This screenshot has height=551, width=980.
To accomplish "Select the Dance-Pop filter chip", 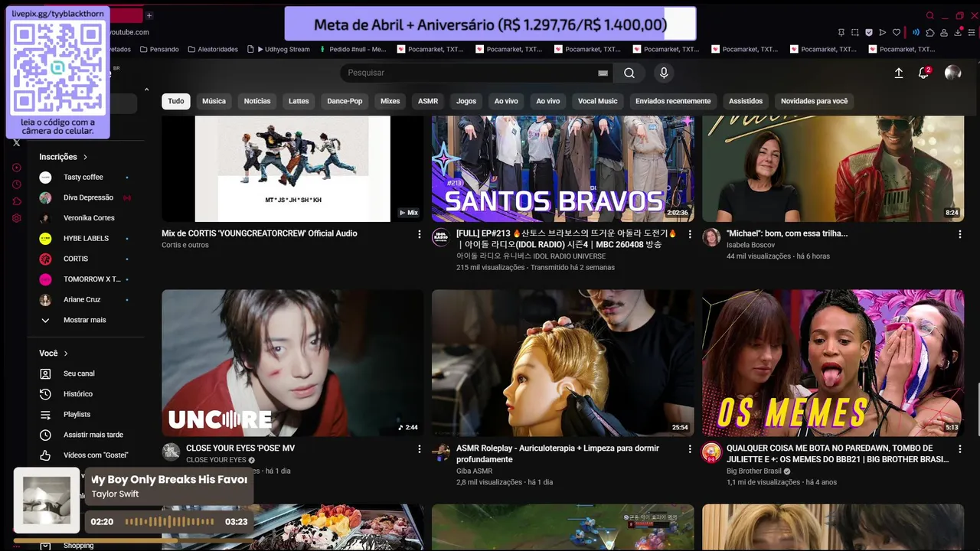I will tap(345, 101).
